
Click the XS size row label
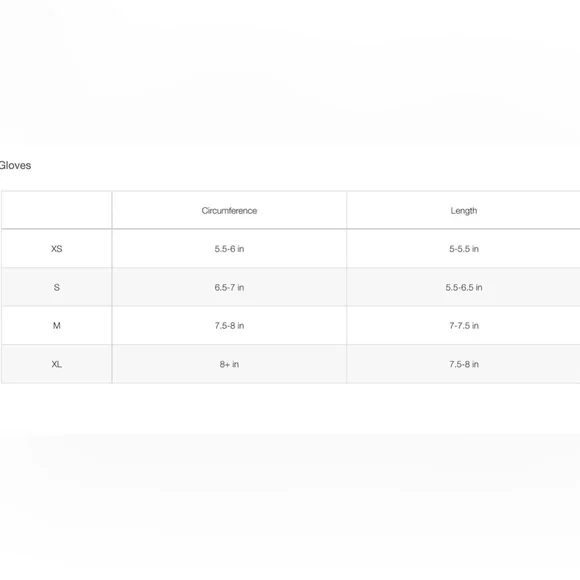point(57,249)
